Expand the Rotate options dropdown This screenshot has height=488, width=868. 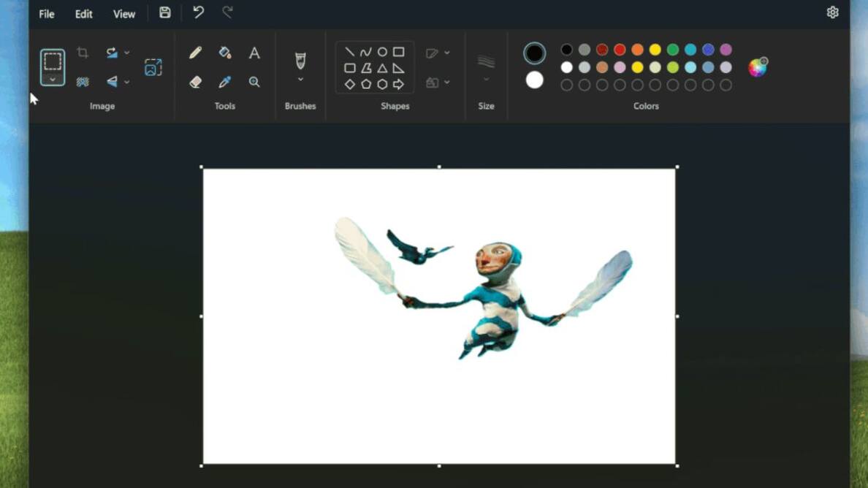[x=127, y=53]
